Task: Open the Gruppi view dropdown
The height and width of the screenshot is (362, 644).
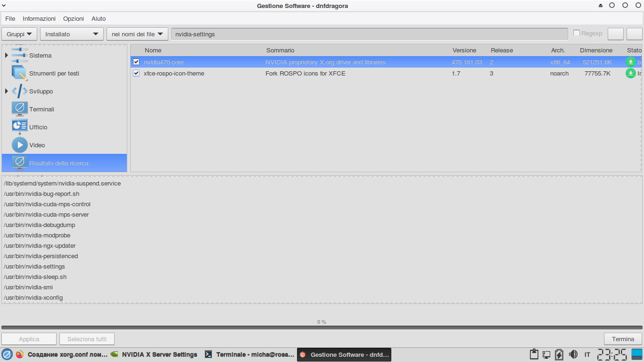Action: coord(19,34)
